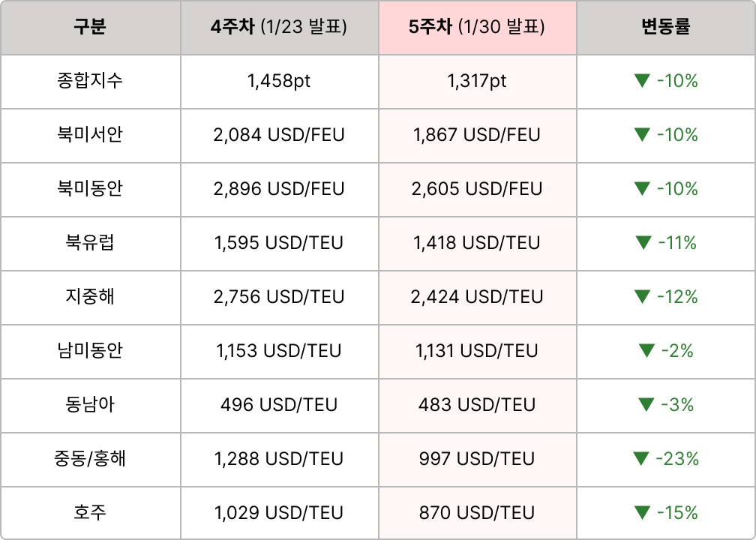Select the 997 USD/TEU cell

477,459
